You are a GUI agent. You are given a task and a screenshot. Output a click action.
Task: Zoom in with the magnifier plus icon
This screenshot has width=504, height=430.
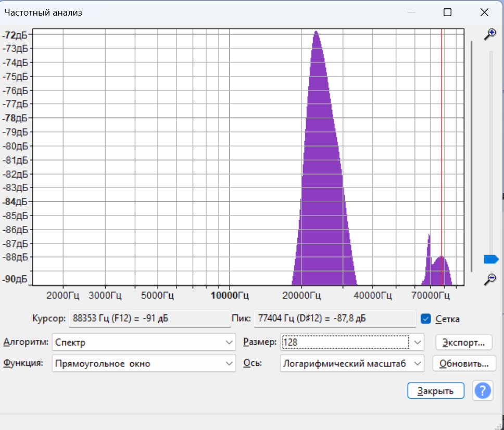[490, 34]
